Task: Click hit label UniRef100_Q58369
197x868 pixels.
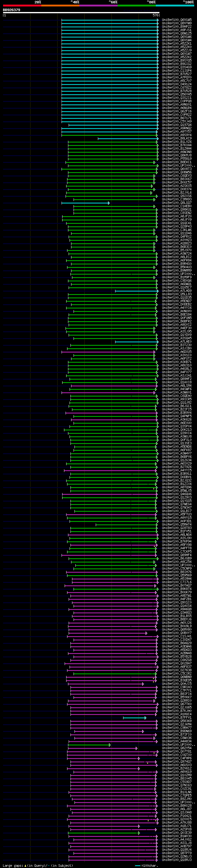Action: [177, 721]
